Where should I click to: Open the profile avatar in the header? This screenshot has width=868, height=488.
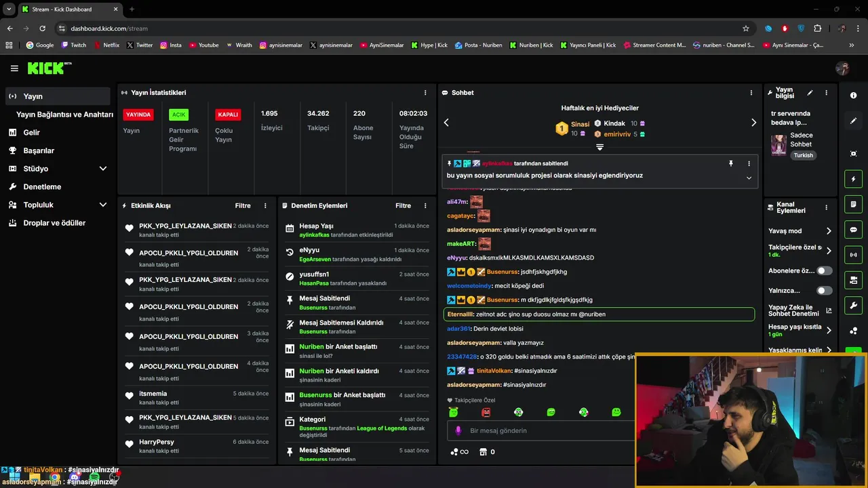point(842,68)
